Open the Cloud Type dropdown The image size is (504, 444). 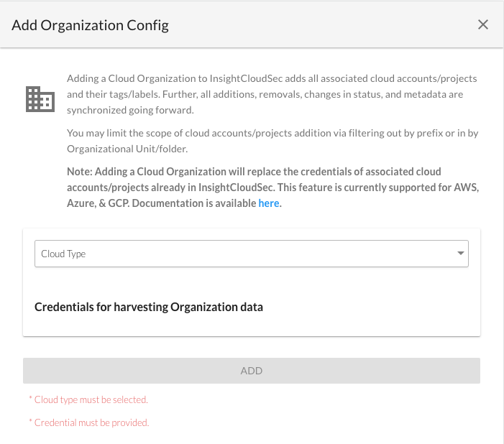(252, 254)
